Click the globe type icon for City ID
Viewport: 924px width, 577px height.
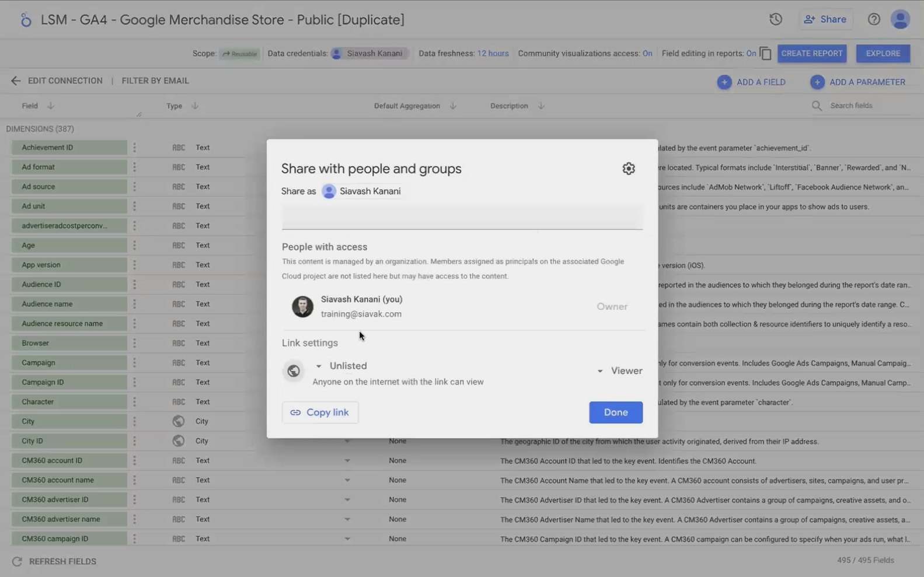[x=179, y=441]
